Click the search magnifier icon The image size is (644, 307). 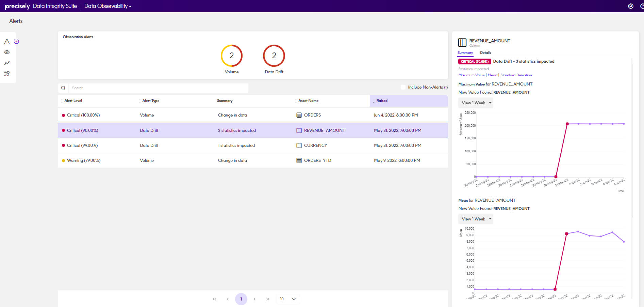63,88
